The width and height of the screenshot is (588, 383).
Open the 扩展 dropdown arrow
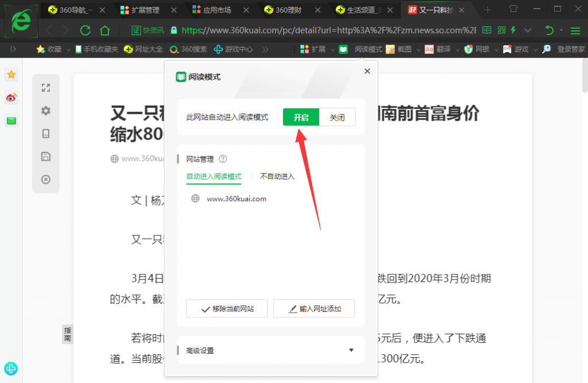pos(332,49)
